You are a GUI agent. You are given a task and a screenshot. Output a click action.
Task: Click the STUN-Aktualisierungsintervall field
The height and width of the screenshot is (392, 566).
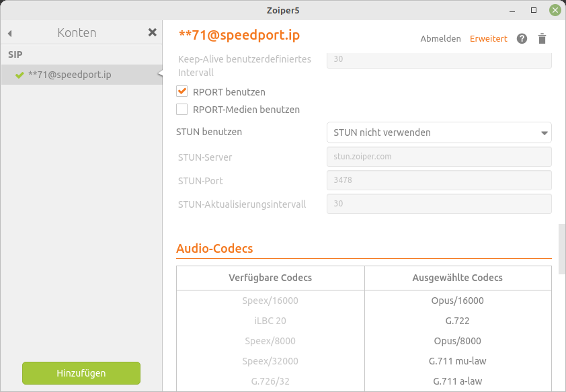coord(439,204)
